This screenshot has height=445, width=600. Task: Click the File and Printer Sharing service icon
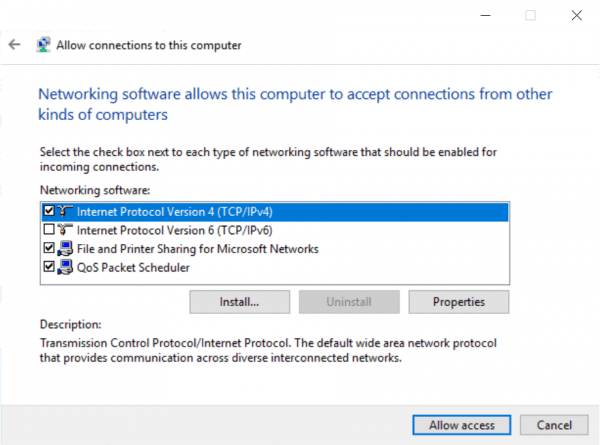(x=66, y=249)
